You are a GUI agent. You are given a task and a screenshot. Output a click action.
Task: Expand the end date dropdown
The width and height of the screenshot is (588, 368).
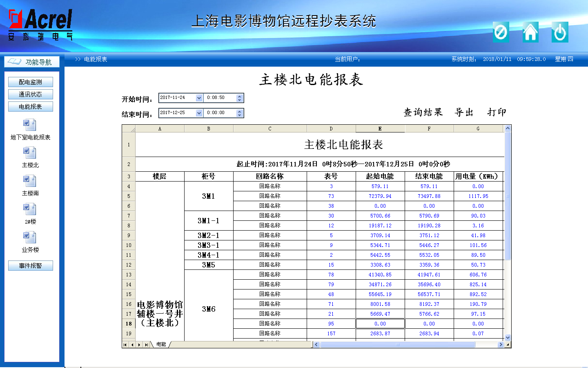(199, 113)
